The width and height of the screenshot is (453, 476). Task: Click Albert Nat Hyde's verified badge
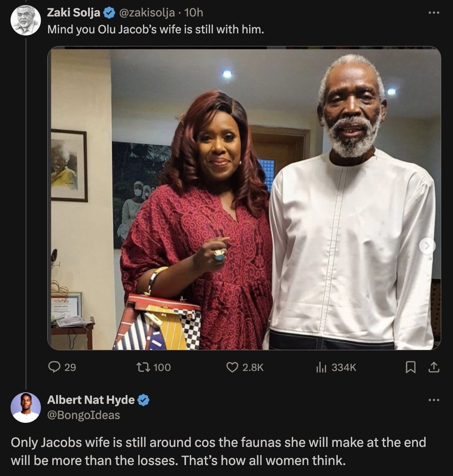pyautogui.click(x=143, y=400)
